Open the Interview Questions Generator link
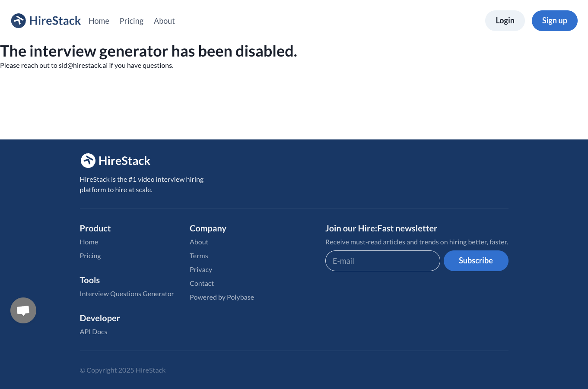588x389 pixels. [x=127, y=293]
